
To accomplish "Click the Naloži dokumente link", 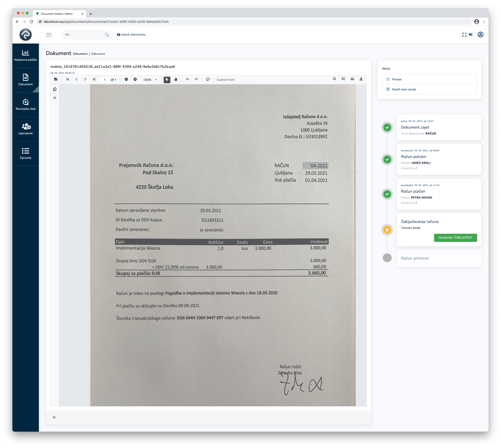I will click(131, 35).
